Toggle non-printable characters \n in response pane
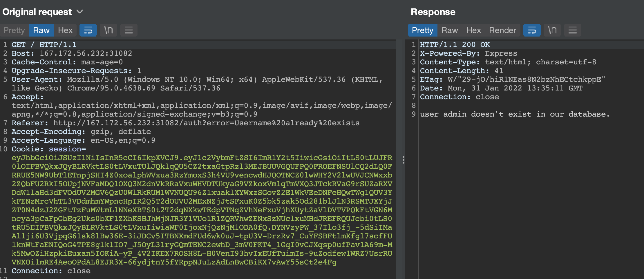 [x=552, y=30]
